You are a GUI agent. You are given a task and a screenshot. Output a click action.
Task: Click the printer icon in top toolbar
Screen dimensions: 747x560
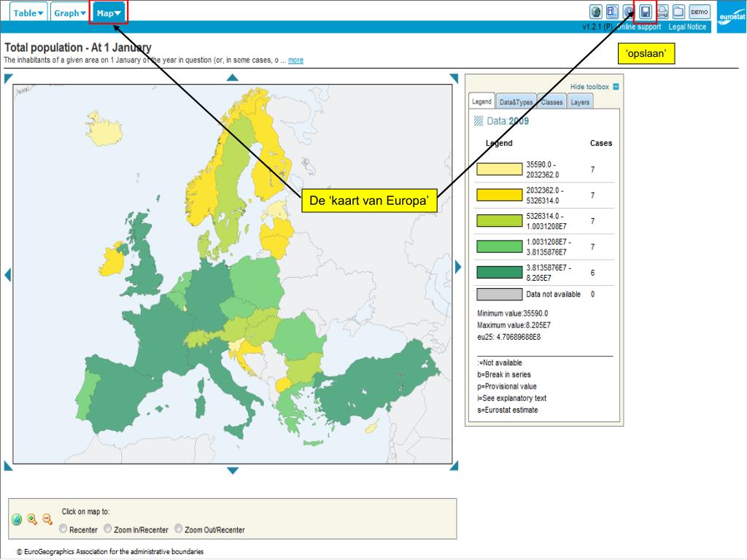coord(662,12)
